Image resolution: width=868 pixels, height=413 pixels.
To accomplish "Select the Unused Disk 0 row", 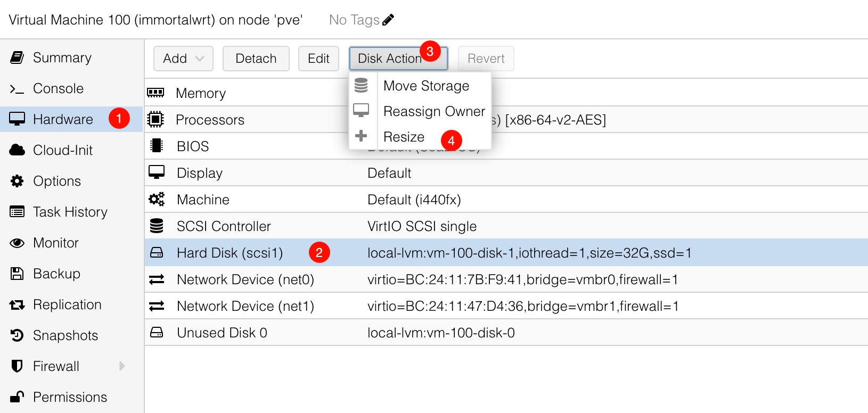I will (222, 333).
